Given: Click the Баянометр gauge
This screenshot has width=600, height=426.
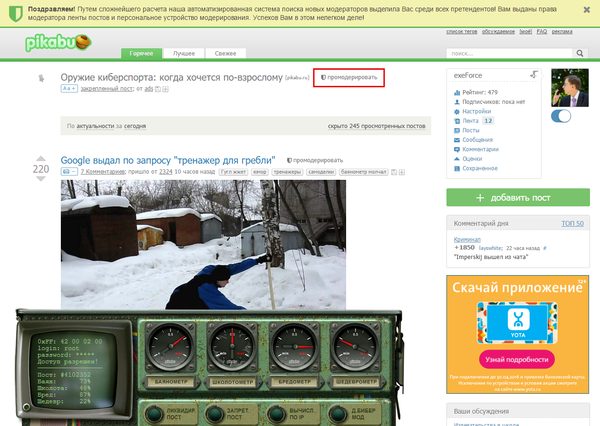Looking at the screenshot, I should coord(171,347).
